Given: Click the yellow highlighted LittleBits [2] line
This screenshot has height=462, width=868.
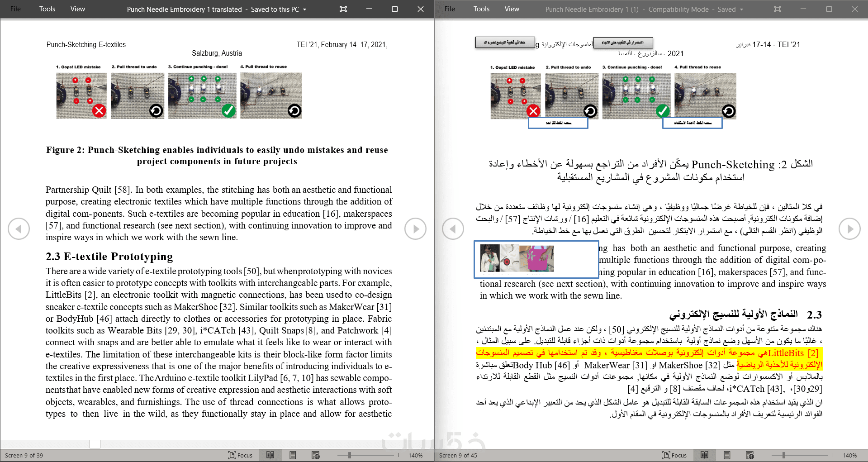Looking at the screenshot, I should click(649, 353).
